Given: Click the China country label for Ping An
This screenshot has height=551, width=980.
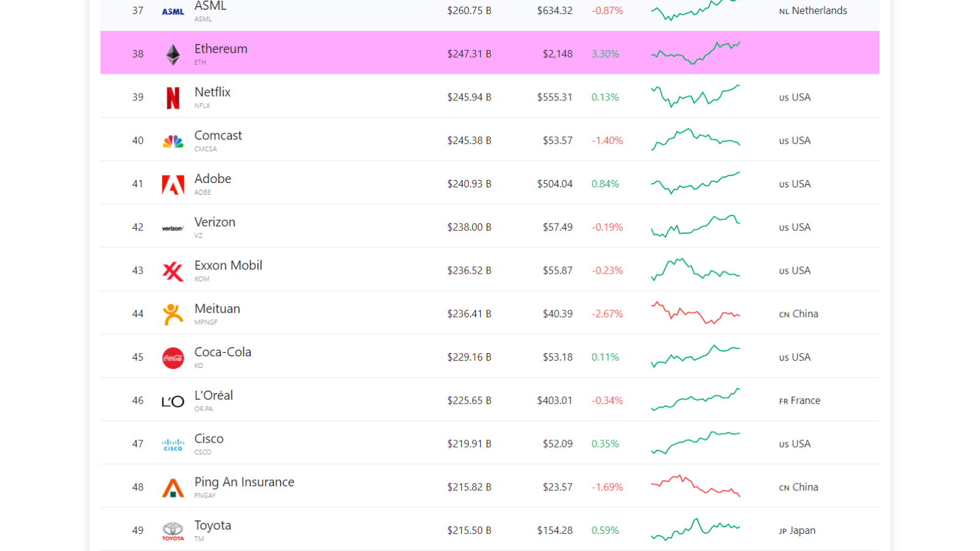Looking at the screenshot, I should (x=799, y=487).
